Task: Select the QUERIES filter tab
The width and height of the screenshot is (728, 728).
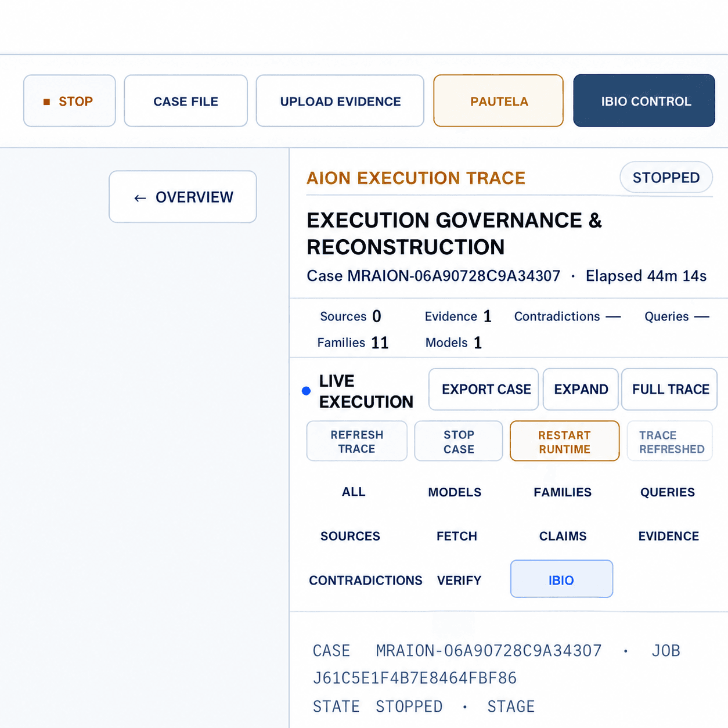Action: tap(668, 492)
